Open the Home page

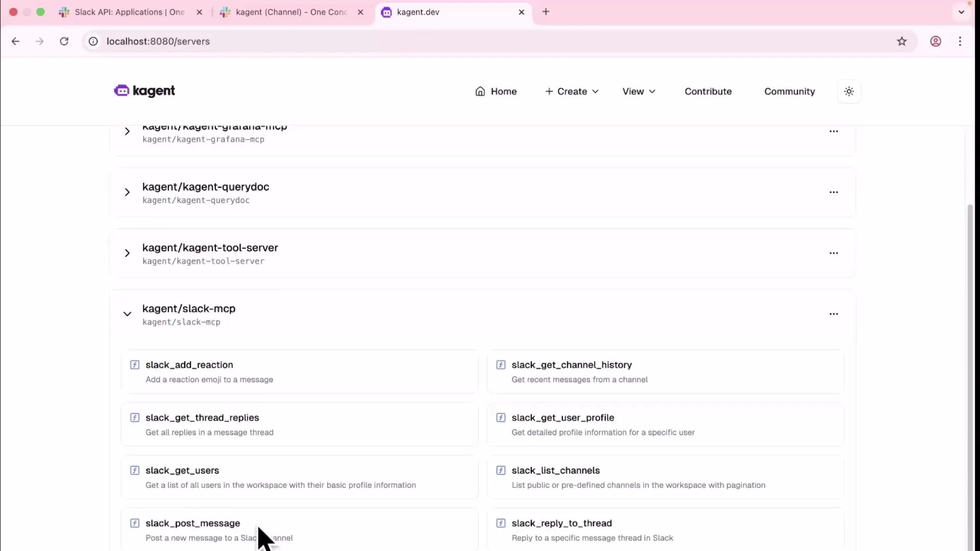pos(496,91)
